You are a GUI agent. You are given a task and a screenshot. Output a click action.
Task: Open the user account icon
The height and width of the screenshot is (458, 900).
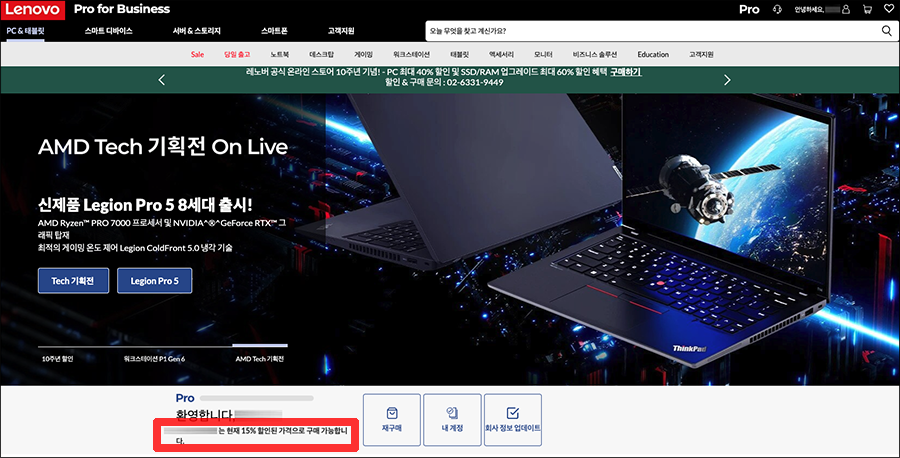(845, 10)
